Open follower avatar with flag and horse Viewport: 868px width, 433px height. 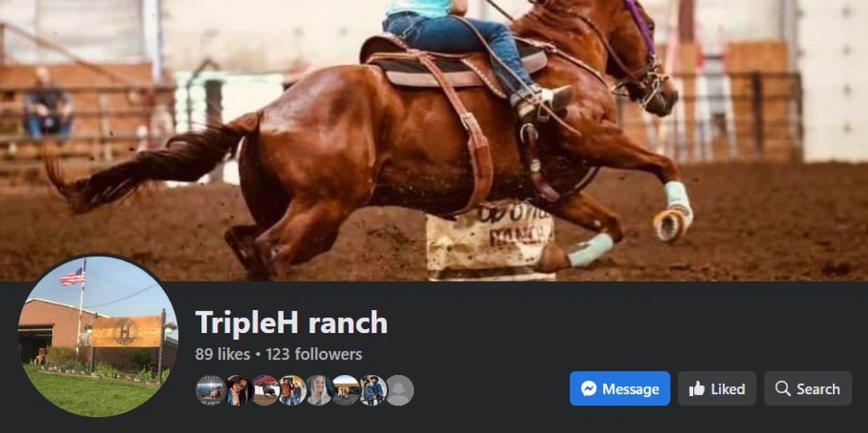click(x=265, y=390)
